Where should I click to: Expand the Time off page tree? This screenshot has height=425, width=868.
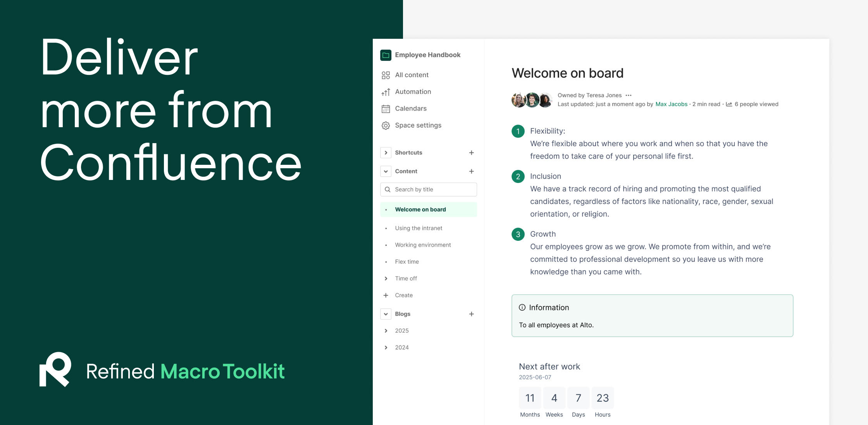(386, 278)
